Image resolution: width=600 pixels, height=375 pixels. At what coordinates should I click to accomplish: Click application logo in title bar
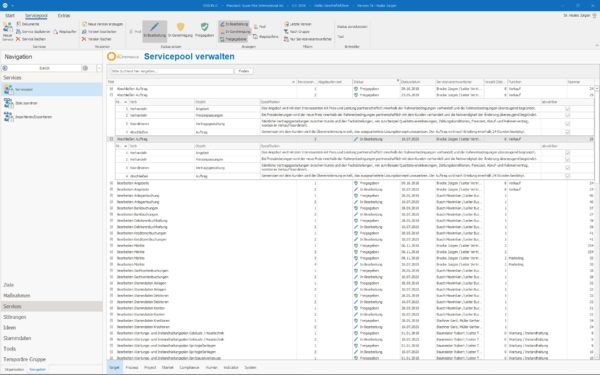point(5,5)
